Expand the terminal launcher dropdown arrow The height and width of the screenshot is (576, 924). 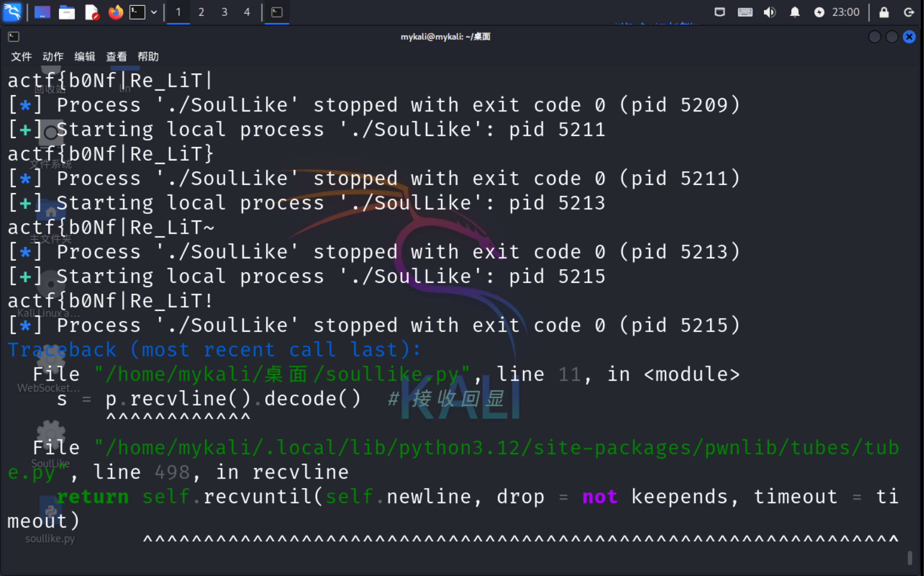click(x=154, y=12)
